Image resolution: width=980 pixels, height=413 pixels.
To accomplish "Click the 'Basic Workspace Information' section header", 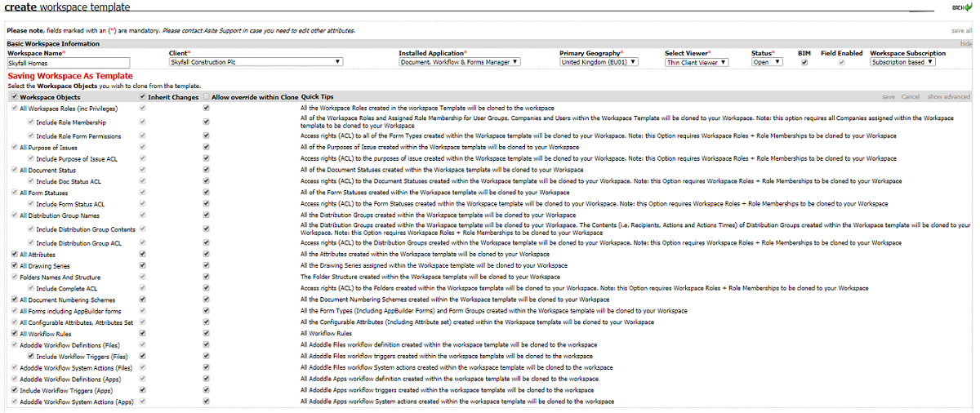I will tap(53, 43).
